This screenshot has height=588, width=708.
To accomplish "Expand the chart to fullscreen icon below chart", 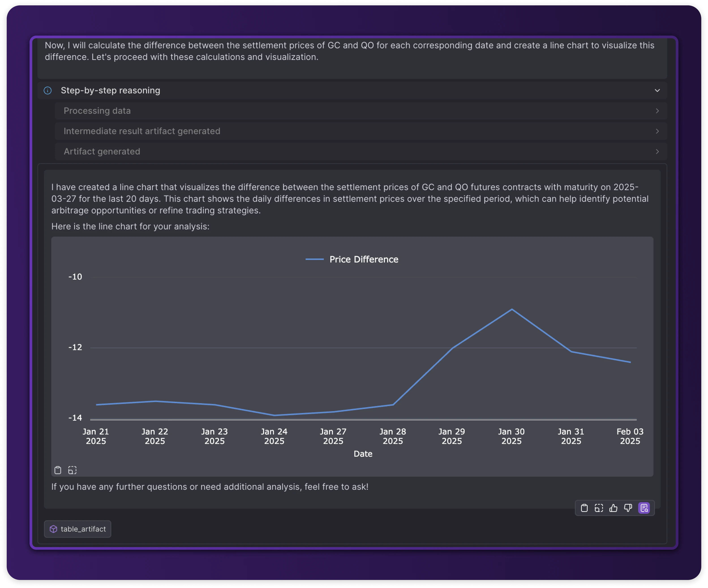I will click(x=73, y=470).
